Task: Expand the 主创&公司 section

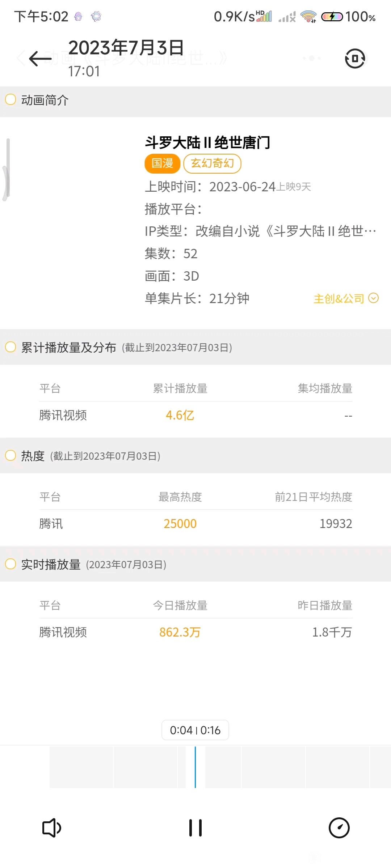Action: (346, 299)
